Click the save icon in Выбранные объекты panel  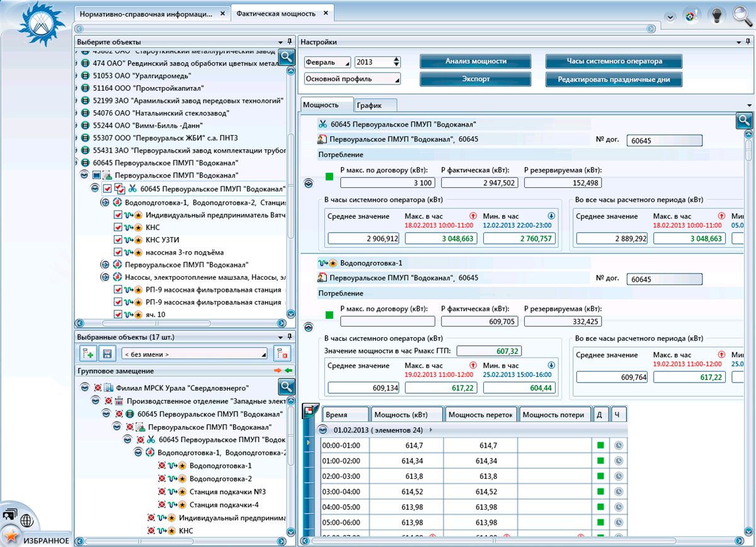point(107,354)
